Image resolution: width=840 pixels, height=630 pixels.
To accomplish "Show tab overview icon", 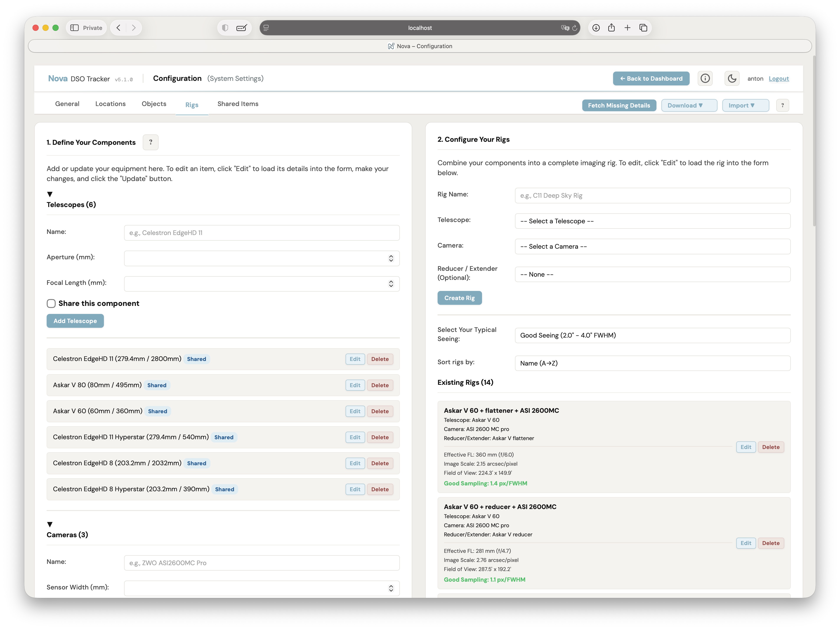I will tap(643, 28).
